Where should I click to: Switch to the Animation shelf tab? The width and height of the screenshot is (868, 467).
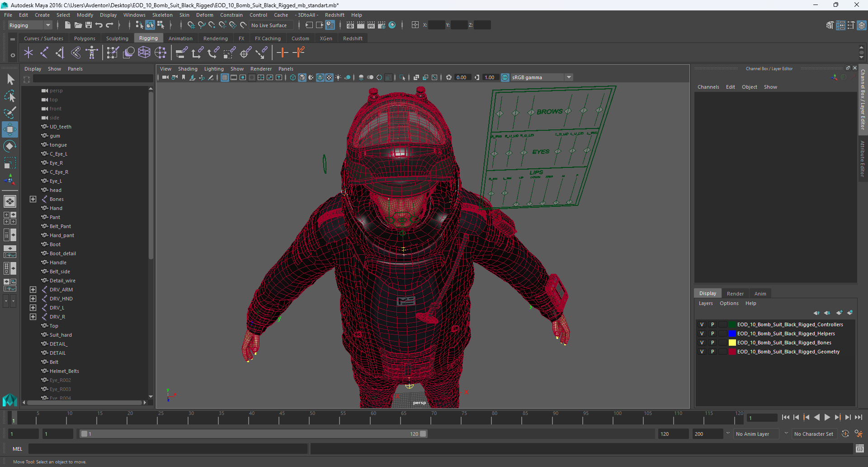point(180,38)
